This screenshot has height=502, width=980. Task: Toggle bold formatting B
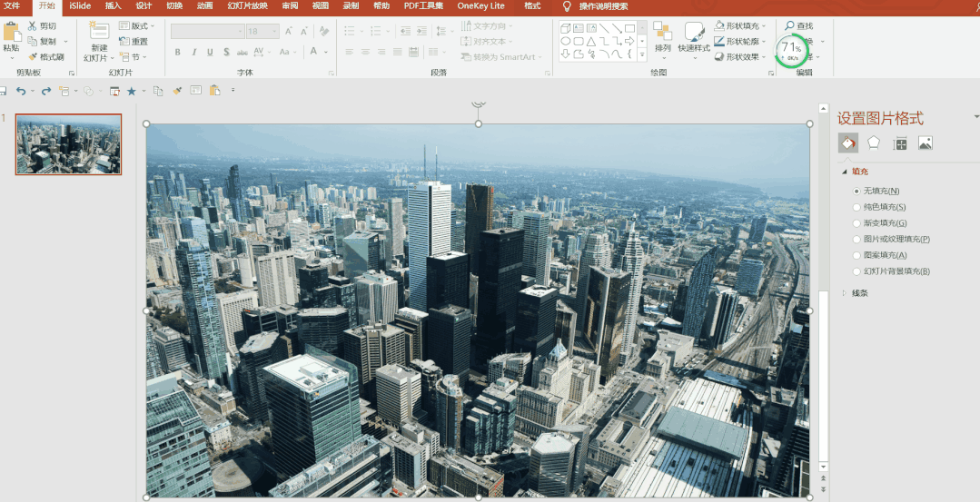point(177,52)
